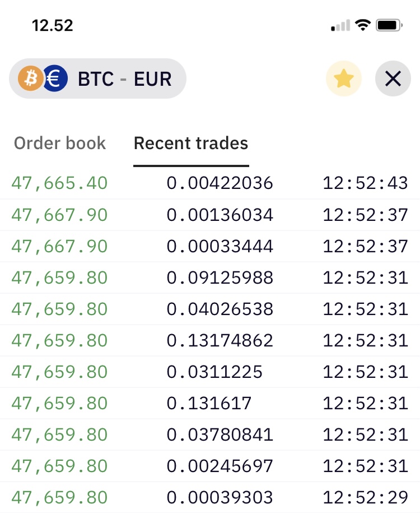This screenshot has width=420, height=513.
Task: Select the Recent trades tab
Action: click(x=191, y=144)
